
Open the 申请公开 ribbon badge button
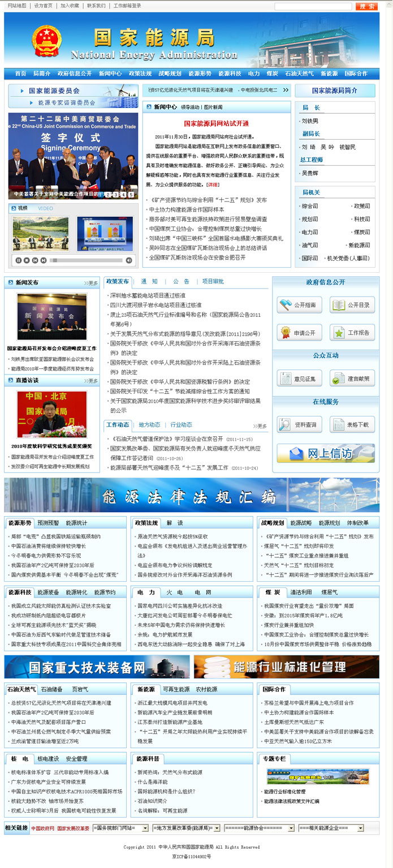point(299,333)
